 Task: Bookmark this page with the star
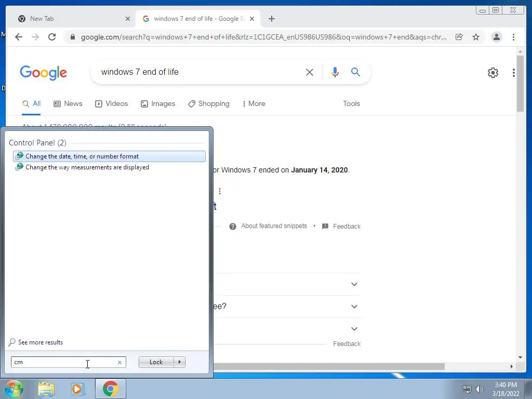(x=476, y=37)
